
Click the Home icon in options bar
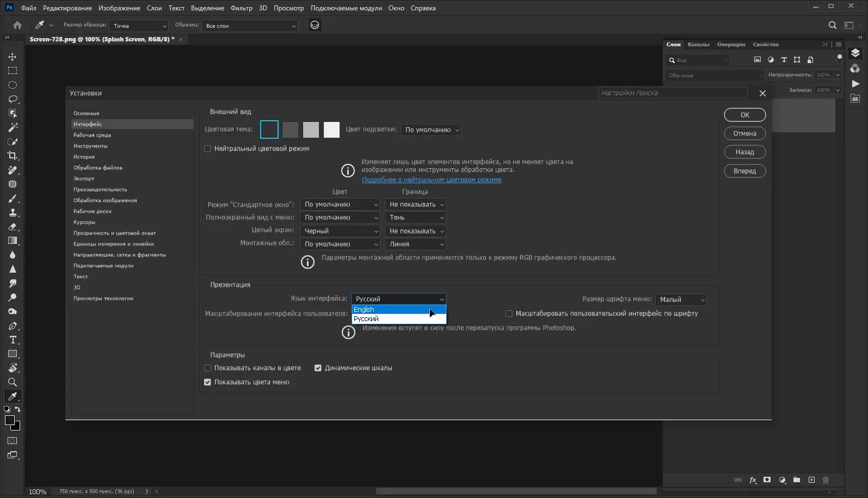coord(17,25)
